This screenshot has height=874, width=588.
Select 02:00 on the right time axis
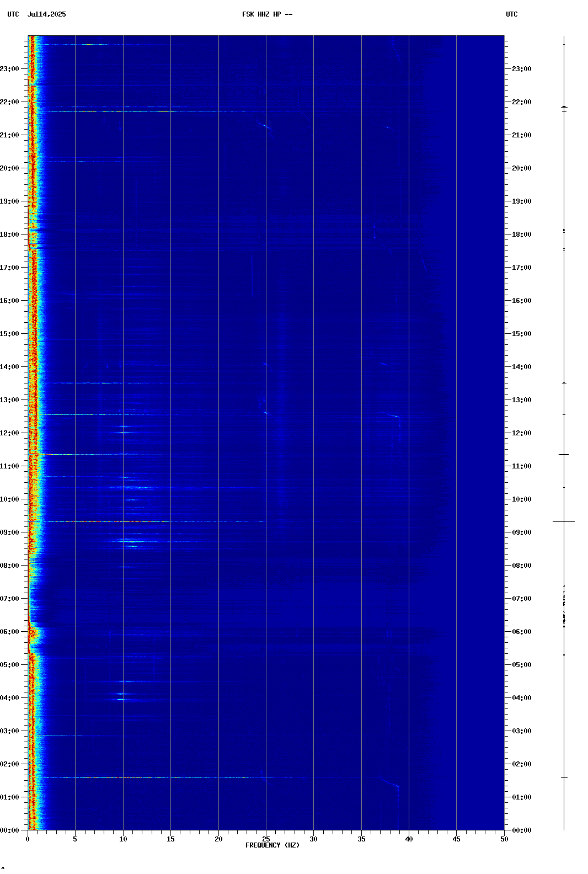coord(522,764)
